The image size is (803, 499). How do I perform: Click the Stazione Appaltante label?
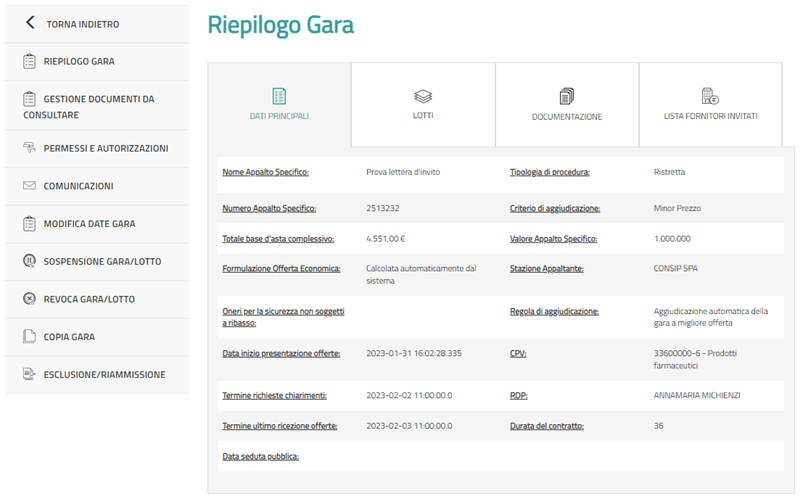coord(546,268)
